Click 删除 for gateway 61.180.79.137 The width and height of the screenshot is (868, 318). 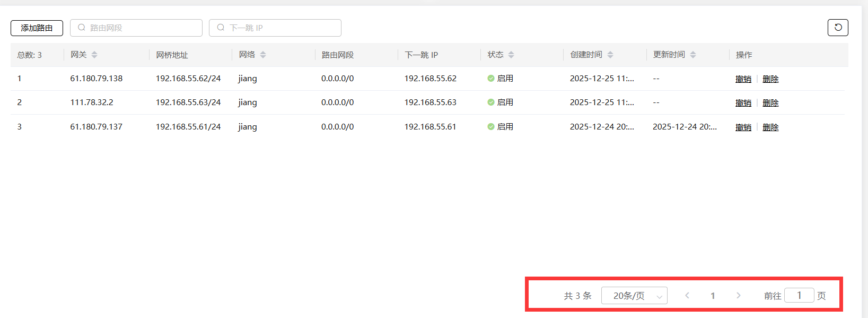click(770, 127)
